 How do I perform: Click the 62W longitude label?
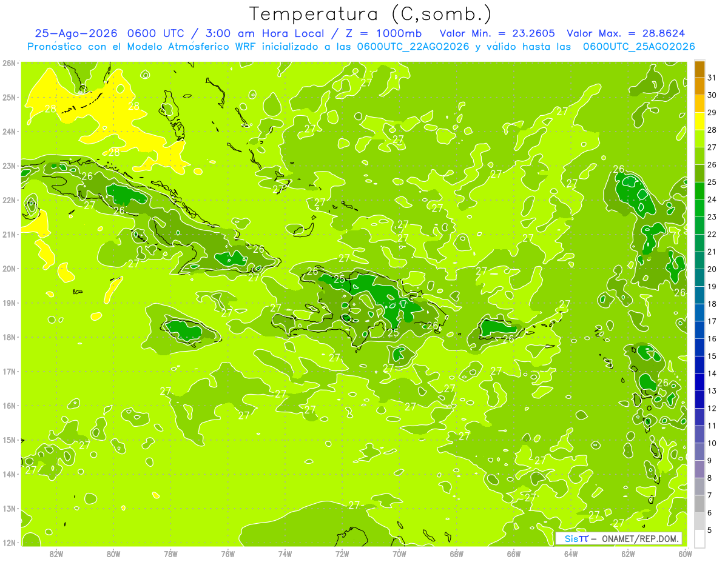tap(628, 554)
